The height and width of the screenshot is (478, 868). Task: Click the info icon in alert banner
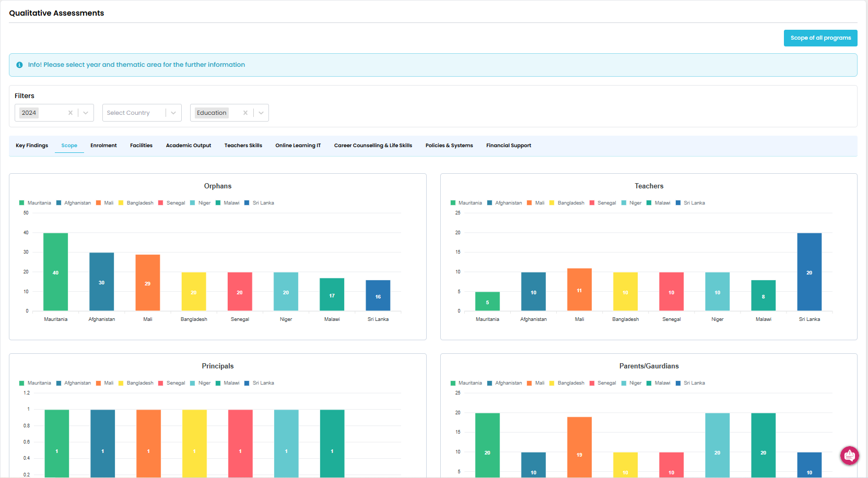(19, 65)
